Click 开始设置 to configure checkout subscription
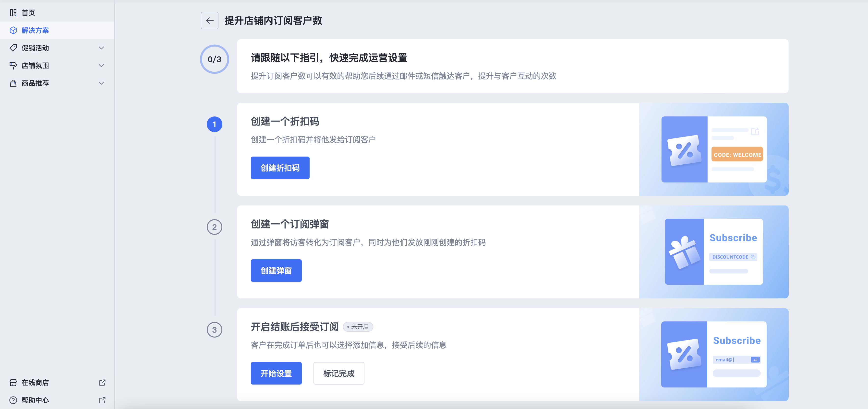Screen dimensions: 868x409 276,373
